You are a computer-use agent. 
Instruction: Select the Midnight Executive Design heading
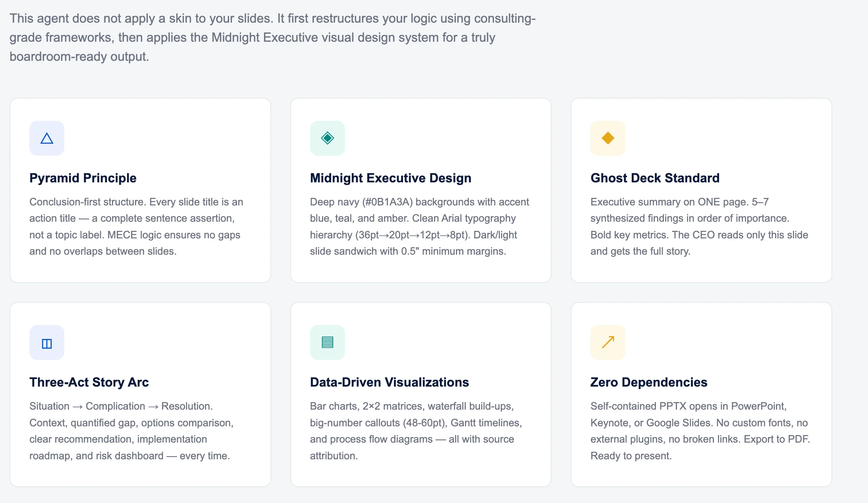tap(391, 178)
